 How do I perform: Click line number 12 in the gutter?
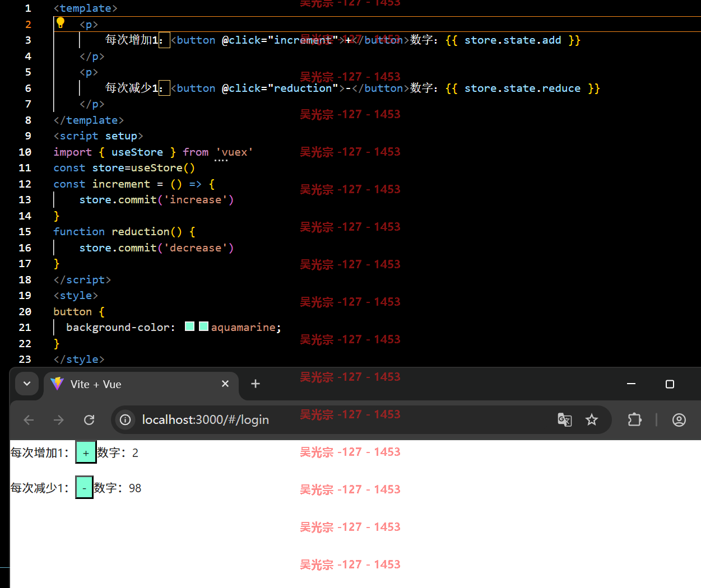point(25,184)
